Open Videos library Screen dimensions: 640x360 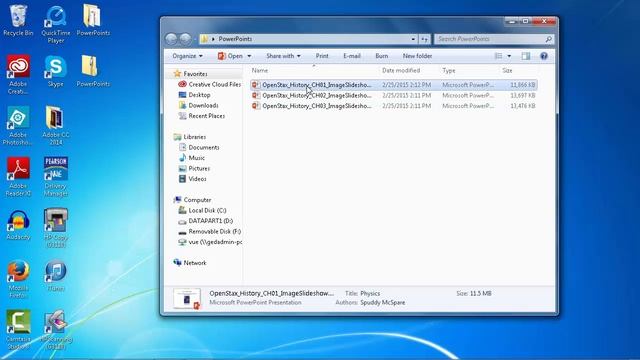(x=192, y=179)
